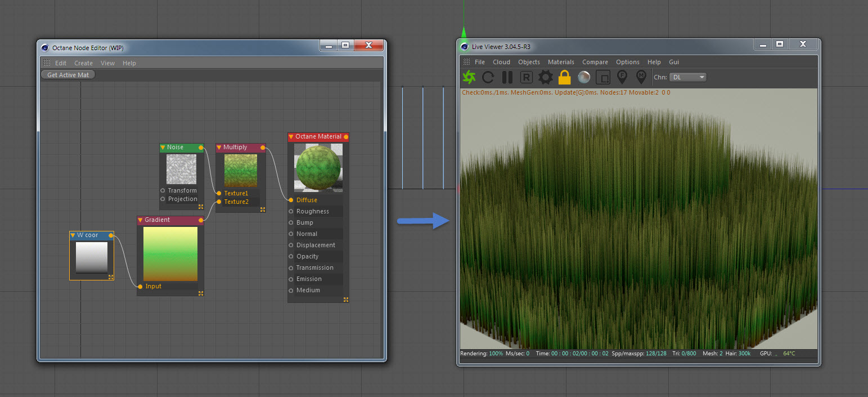The height and width of the screenshot is (397, 868).
Task: Send scene with green Octane logo icon
Action: coord(469,77)
